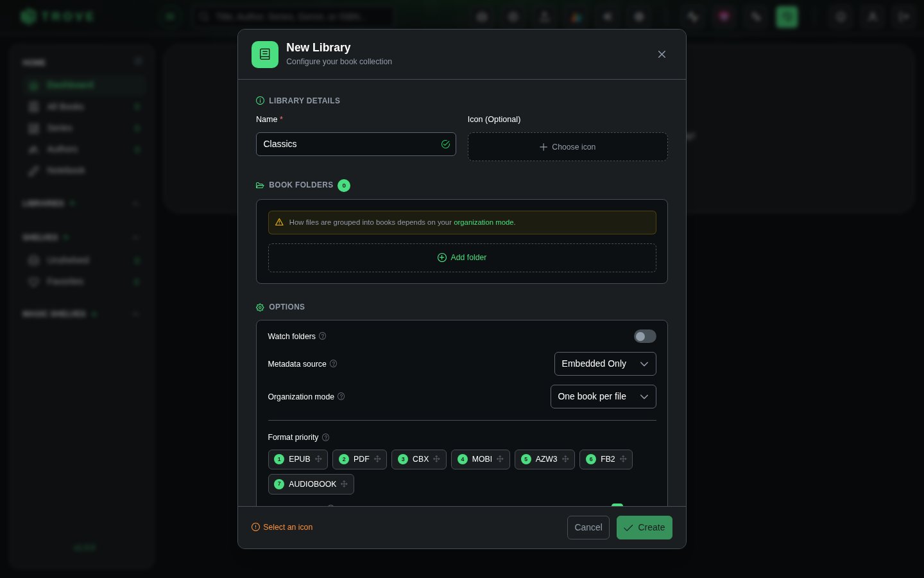Click the drag handle on the PDF chip
This screenshot has width=924, height=578.
point(377,459)
